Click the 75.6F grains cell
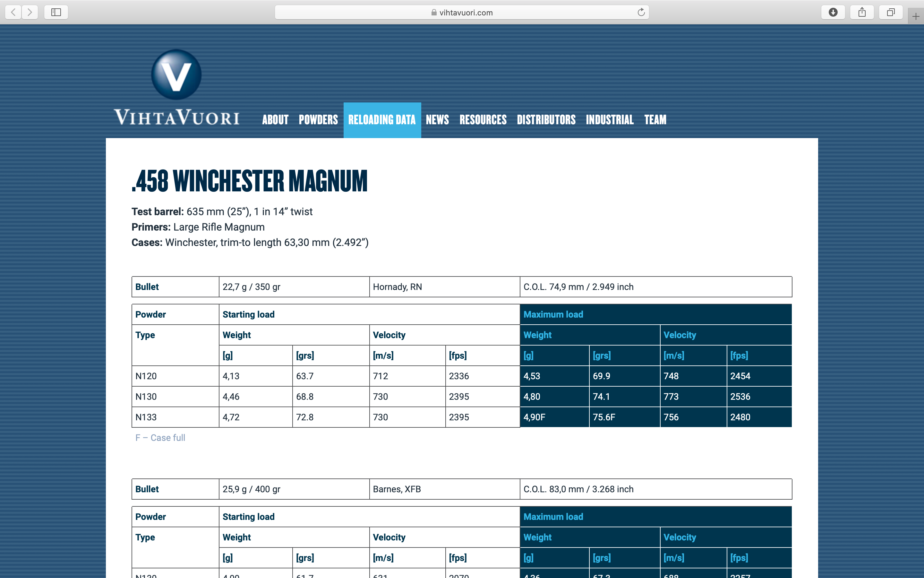This screenshot has height=578, width=924. 625,417
